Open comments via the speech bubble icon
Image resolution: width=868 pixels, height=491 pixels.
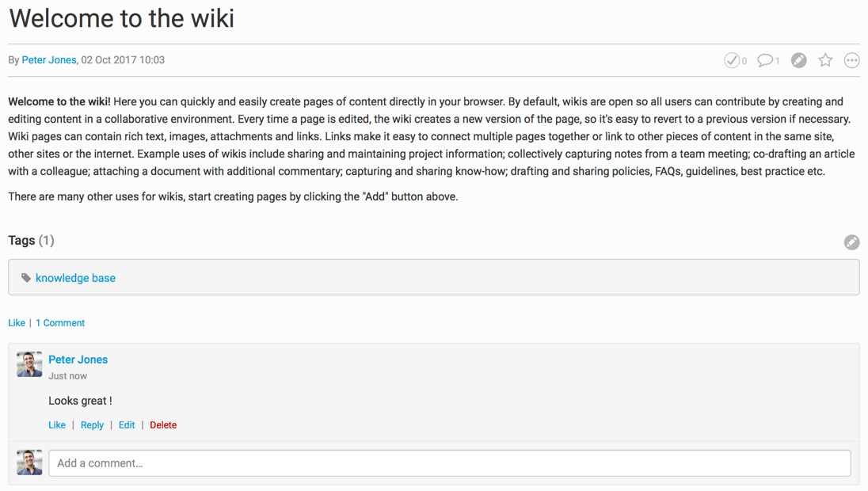pyautogui.click(x=765, y=60)
